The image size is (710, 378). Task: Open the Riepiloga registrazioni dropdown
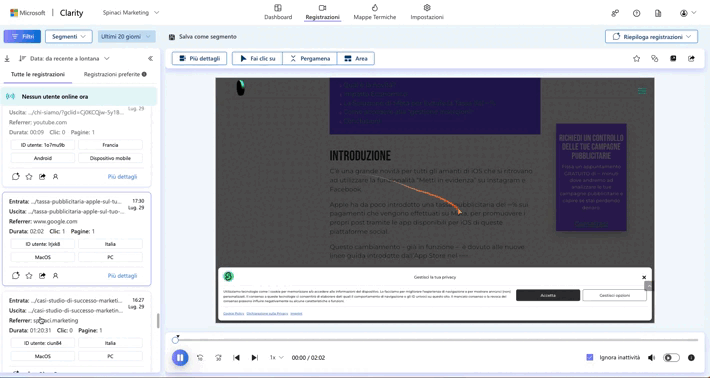[x=651, y=37]
